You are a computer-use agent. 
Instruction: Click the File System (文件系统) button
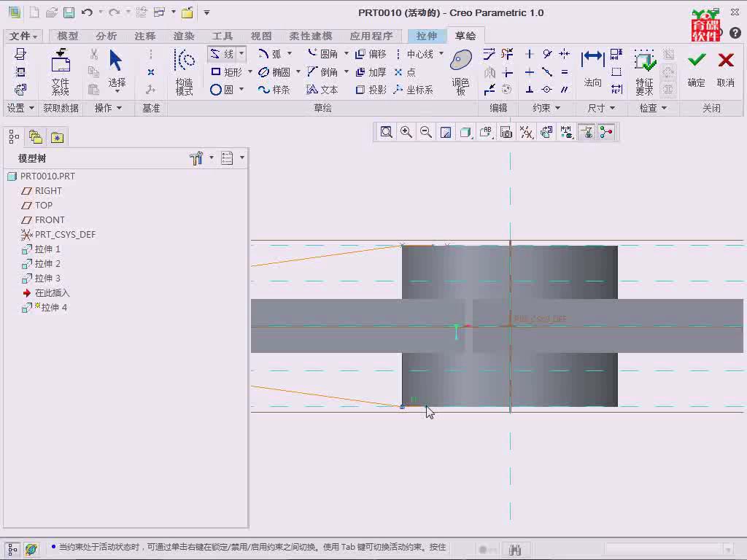(x=61, y=72)
